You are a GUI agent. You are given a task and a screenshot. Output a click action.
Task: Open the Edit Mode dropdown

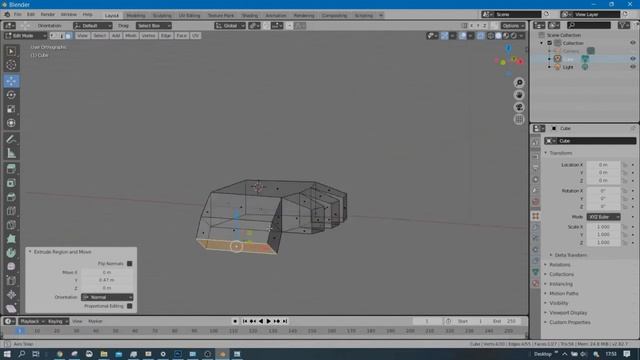pyautogui.click(x=25, y=36)
